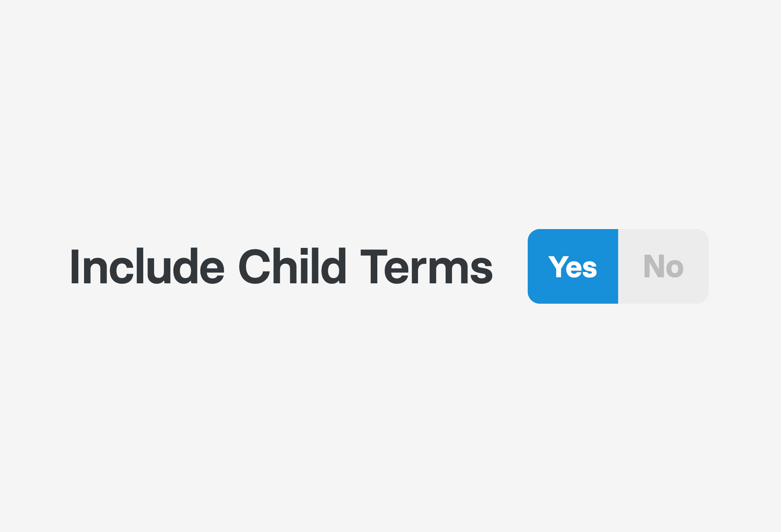The width and height of the screenshot is (781, 532).
Task: Enable child terms via the Yes option
Action: 573,266
